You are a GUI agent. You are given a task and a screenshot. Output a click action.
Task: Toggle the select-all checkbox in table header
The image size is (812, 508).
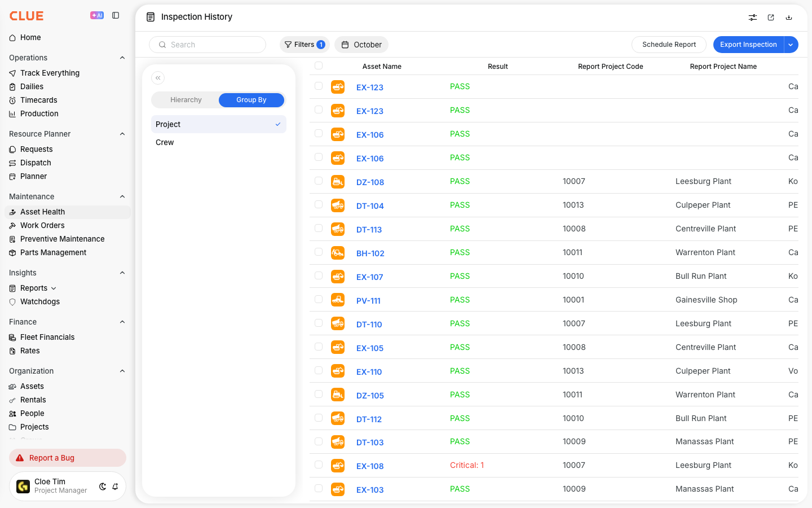(x=319, y=66)
